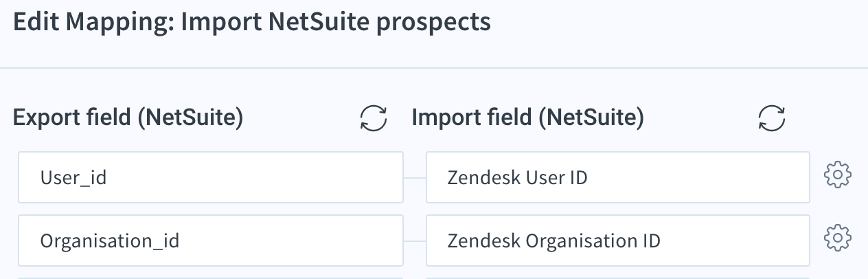Select the Zendesk Organisation ID import field

(618, 241)
